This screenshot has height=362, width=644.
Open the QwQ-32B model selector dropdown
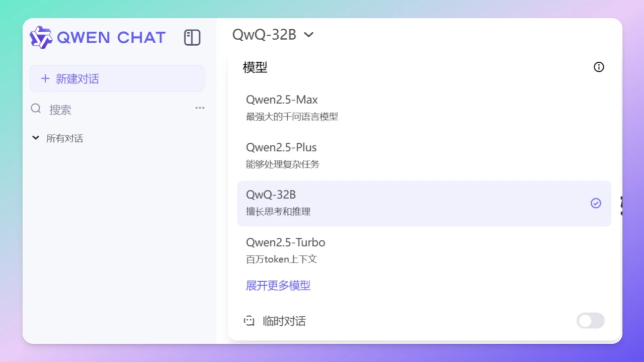click(273, 35)
